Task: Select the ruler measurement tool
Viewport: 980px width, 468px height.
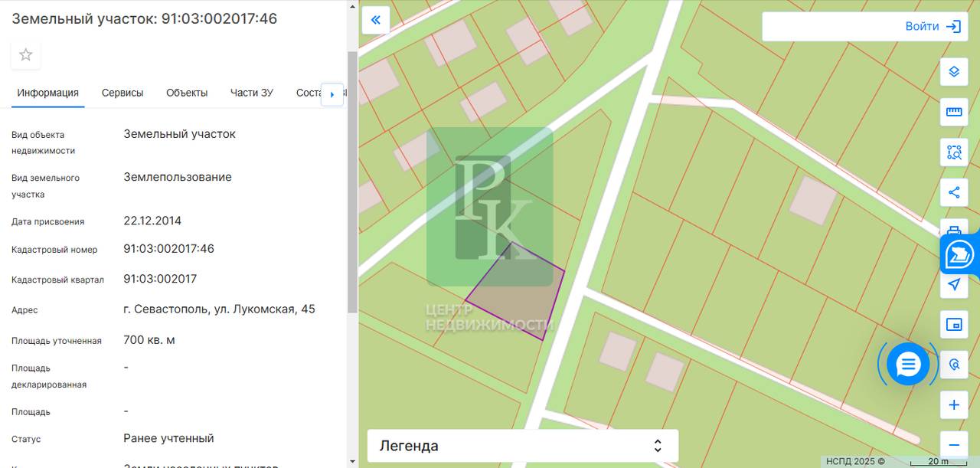Action: click(x=954, y=112)
